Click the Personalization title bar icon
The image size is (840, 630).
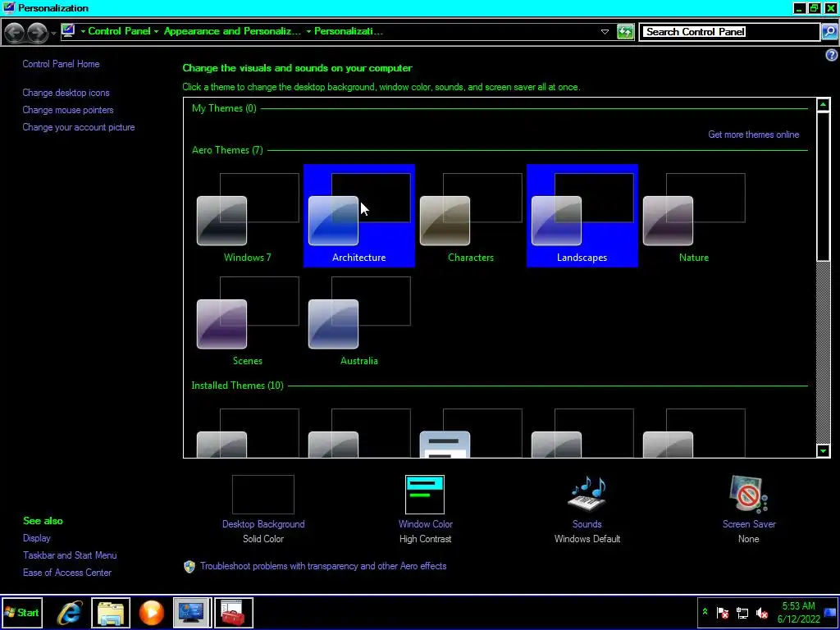click(8, 7)
